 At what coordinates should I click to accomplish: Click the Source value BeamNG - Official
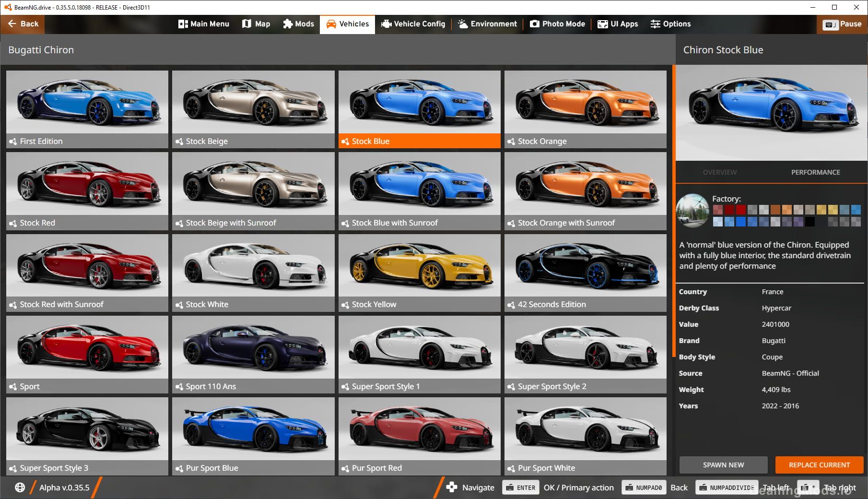coord(790,373)
